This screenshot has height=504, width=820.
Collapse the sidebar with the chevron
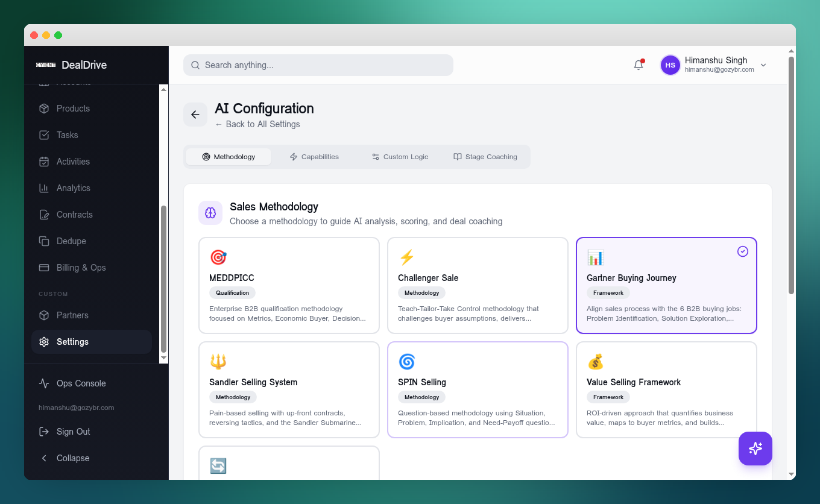pyautogui.click(x=44, y=458)
